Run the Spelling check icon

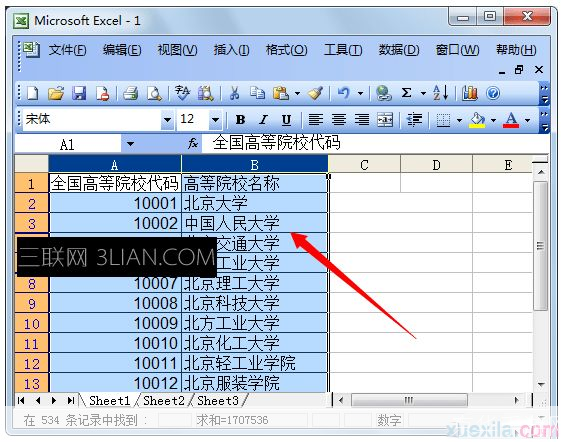click(x=182, y=93)
